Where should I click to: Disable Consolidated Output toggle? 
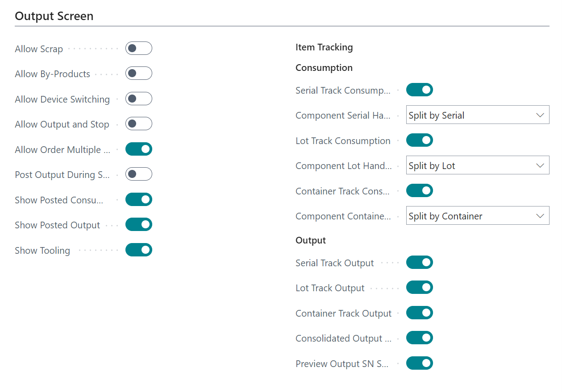pos(419,338)
